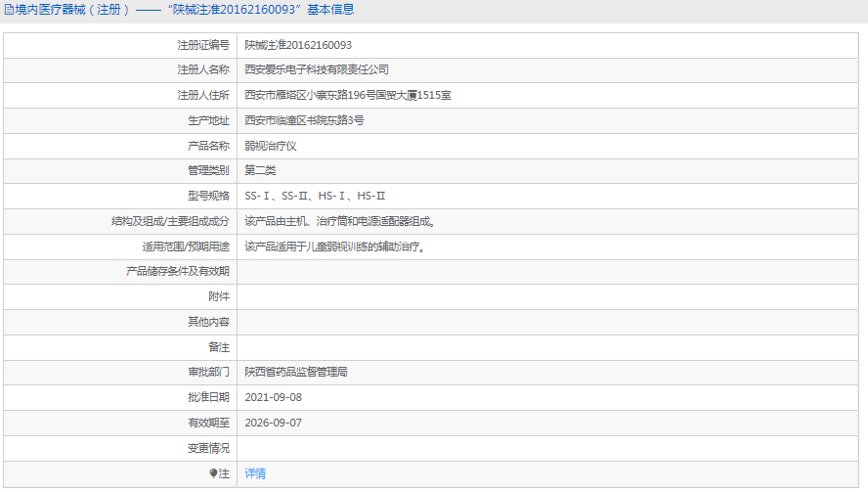868x492 pixels.
Task: Click the 注册证编号 label
Action: [x=203, y=45]
